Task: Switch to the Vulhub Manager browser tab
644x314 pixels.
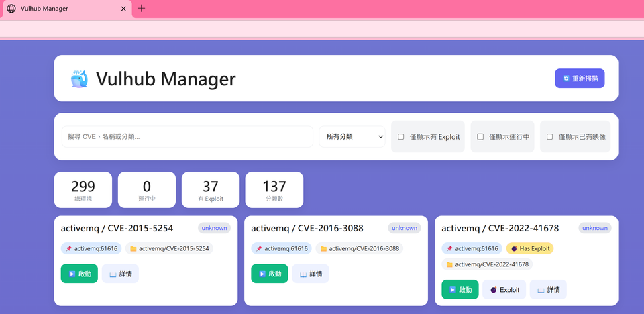Action: click(64, 9)
